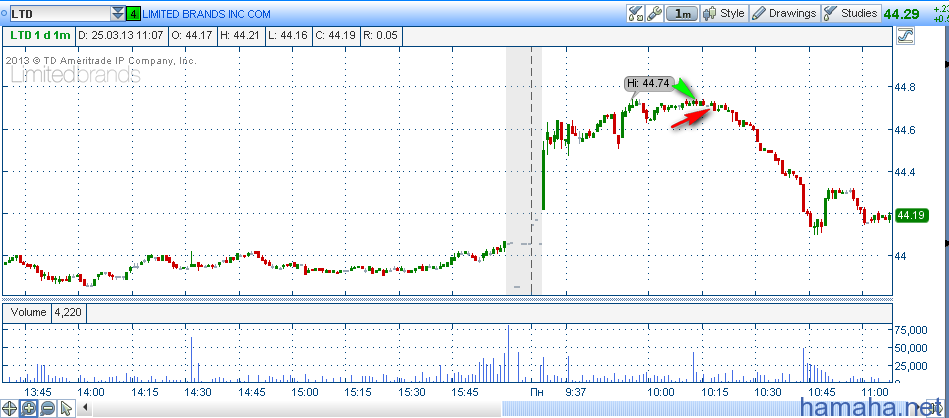The image size is (949, 418).
Task: Click the 13:45 time axis label
Action: coord(38,392)
